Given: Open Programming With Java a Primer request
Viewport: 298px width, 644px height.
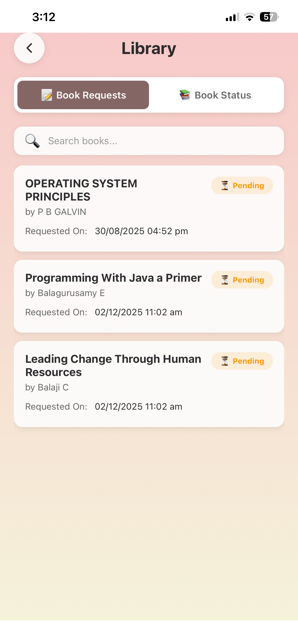Looking at the screenshot, I should [149, 296].
